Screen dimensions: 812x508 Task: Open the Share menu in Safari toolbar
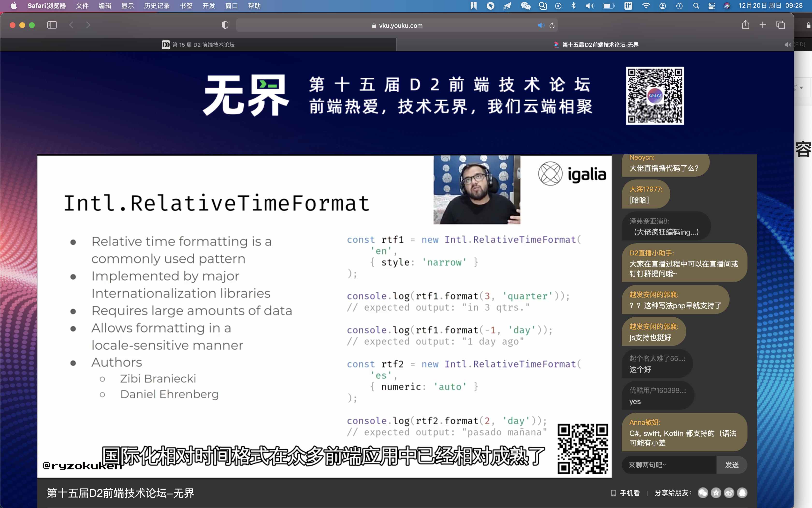tap(746, 25)
